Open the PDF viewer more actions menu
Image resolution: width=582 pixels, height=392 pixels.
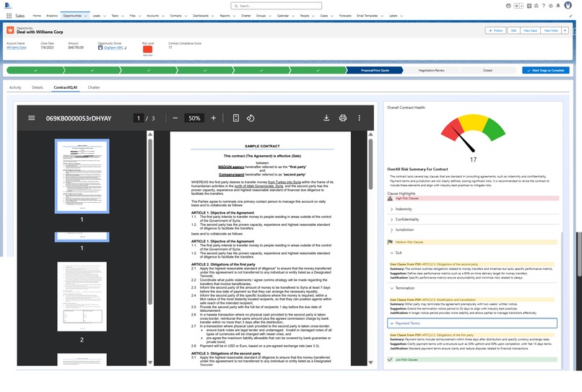pos(359,118)
